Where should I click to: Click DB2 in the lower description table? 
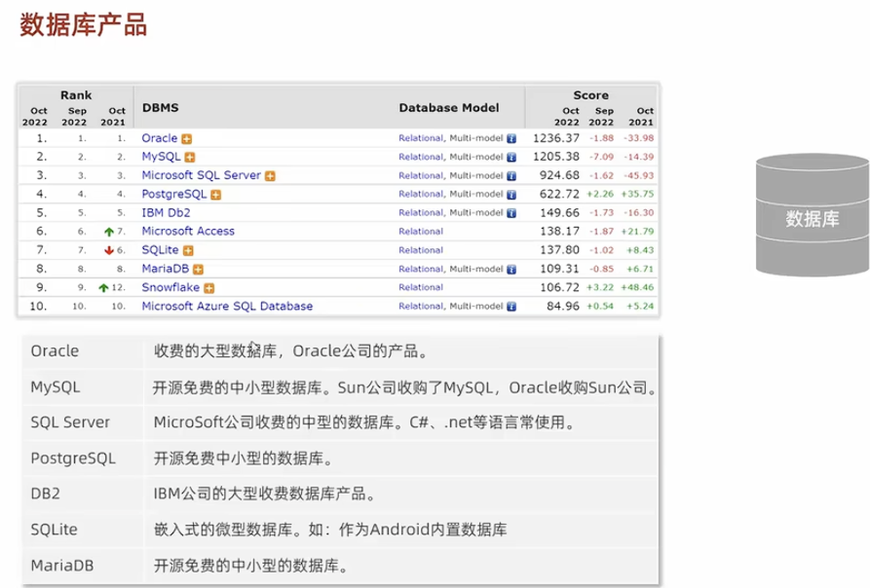click(x=45, y=494)
